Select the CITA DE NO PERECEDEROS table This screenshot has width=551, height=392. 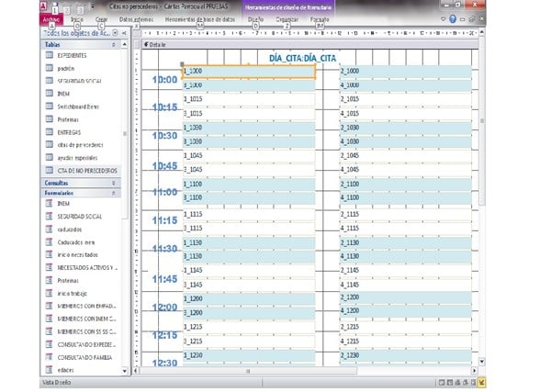coord(86,170)
